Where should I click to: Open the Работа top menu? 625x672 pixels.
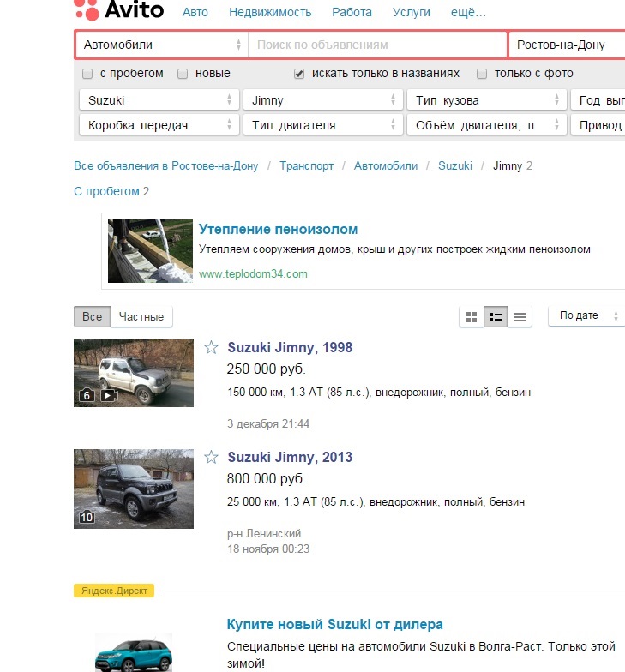pos(352,12)
